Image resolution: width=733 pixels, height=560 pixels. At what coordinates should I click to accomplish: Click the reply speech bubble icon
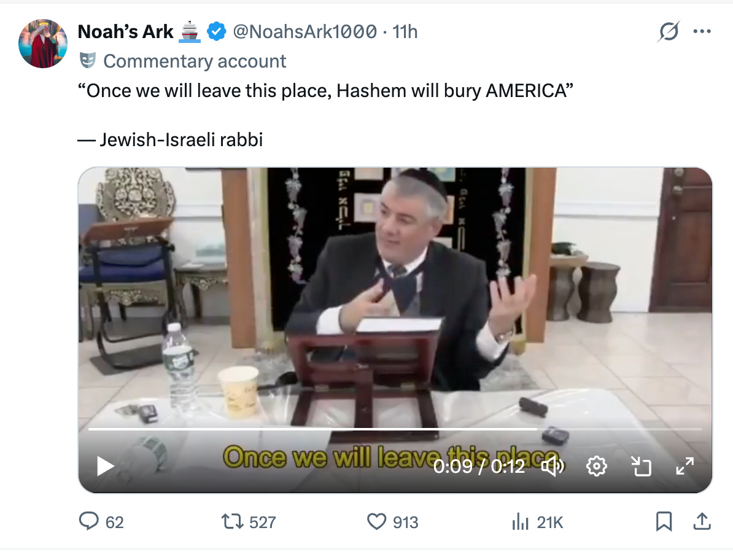(89, 521)
